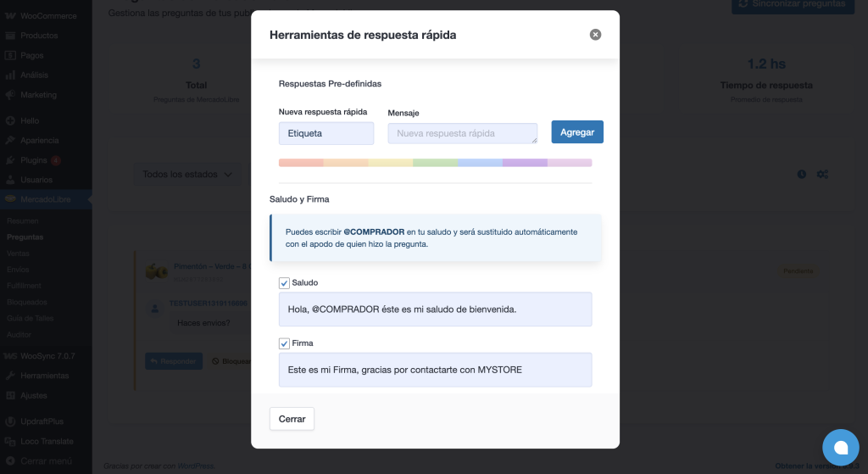868x474 pixels.
Task: Go to Fulfillment submenu item
Action: click(x=24, y=286)
